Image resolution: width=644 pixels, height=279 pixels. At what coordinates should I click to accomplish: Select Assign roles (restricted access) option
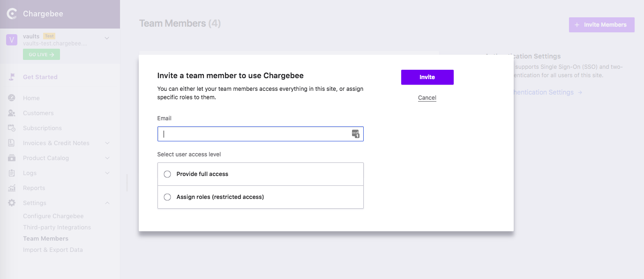pyautogui.click(x=167, y=197)
